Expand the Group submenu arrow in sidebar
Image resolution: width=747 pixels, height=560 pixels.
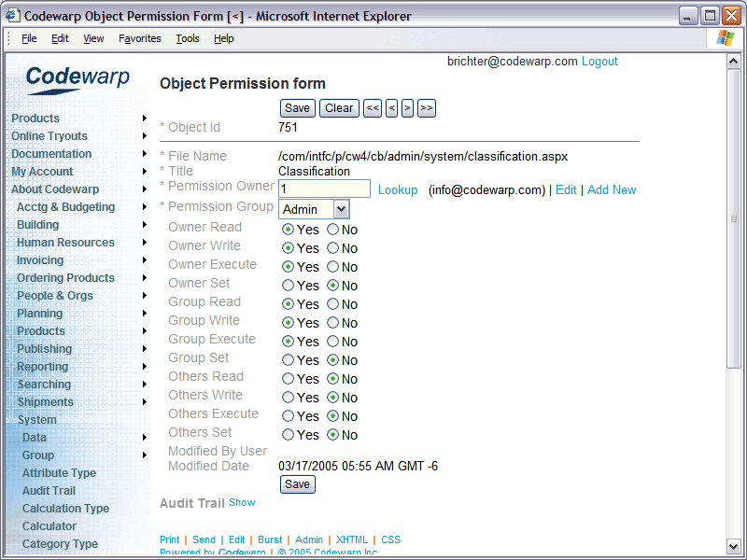(145, 455)
